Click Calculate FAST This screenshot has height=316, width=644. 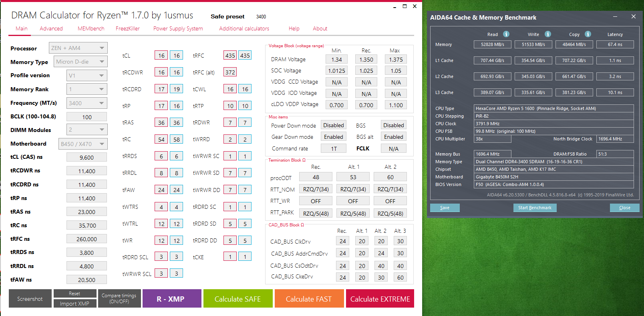[x=309, y=299]
